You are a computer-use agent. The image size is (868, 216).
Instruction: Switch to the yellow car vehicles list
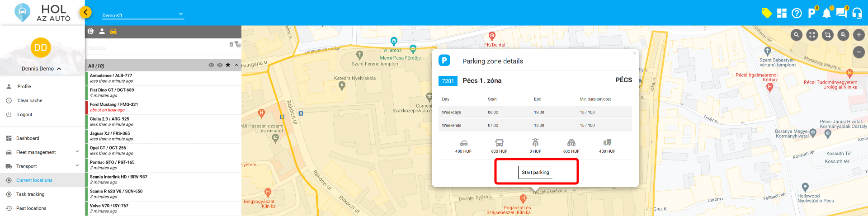click(x=113, y=31)
